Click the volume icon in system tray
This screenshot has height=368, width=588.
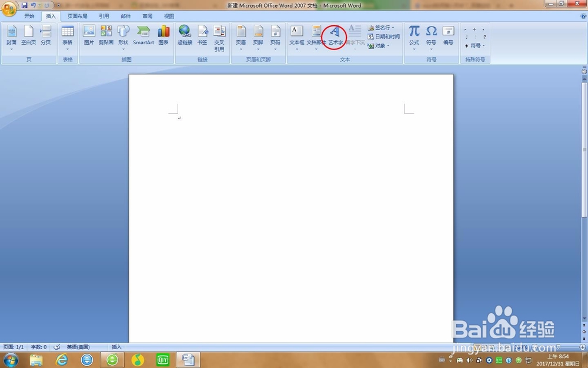click(x=469, y=360)
